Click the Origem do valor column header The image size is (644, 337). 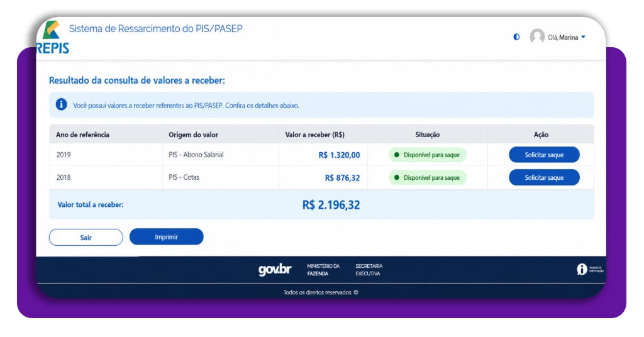(194, 135)
